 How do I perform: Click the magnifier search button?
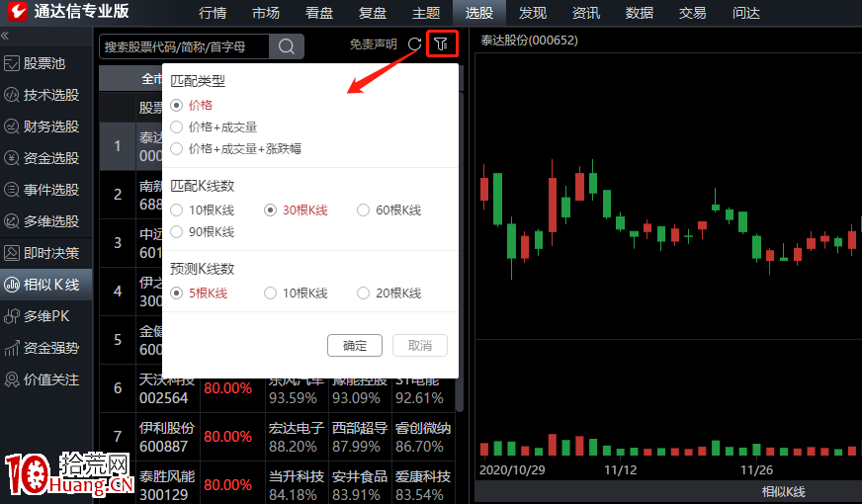287,46
